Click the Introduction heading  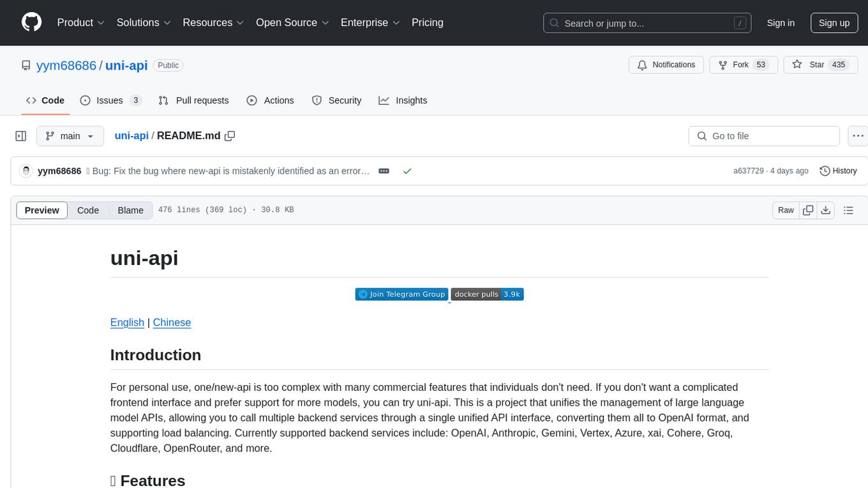(x=156, y=355)
